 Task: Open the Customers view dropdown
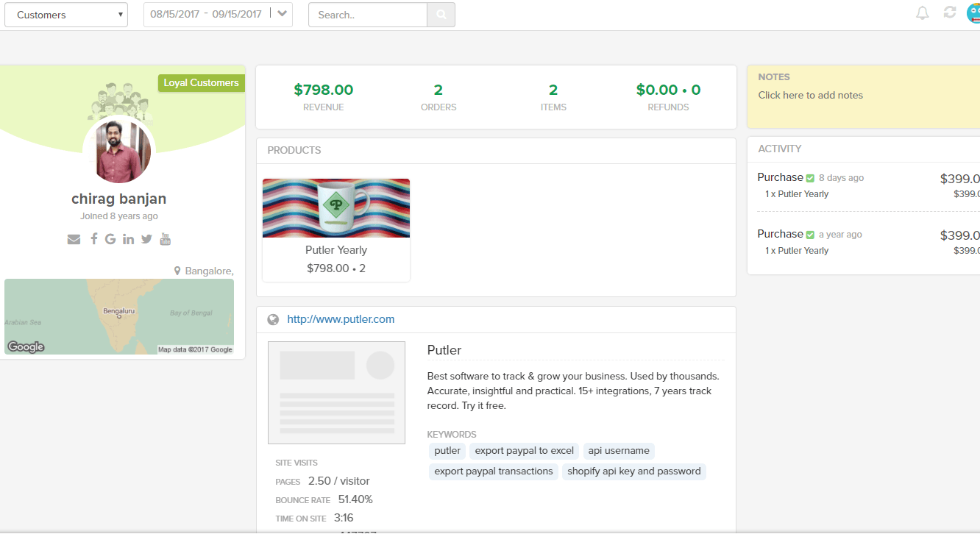[x=66, y=15]
